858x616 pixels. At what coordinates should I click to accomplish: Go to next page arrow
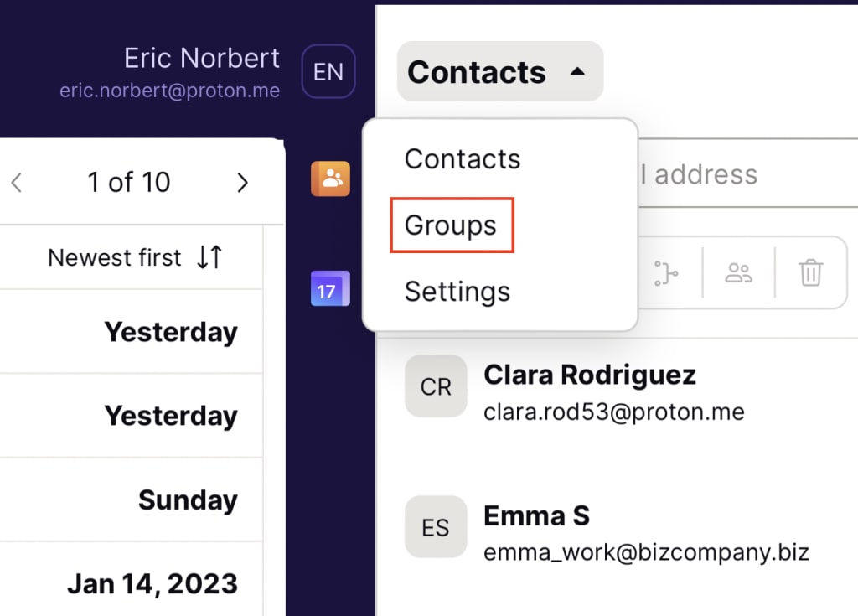coord(242,183)
